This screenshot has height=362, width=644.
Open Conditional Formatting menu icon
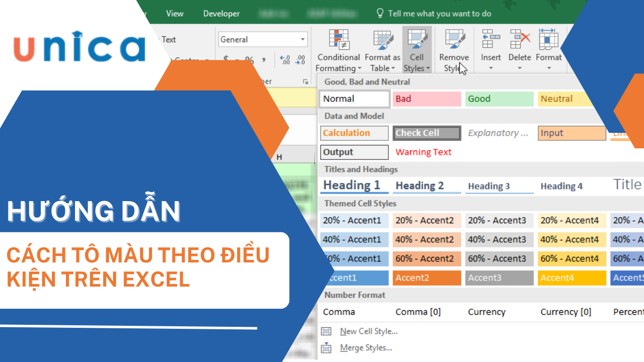[339, 40]
